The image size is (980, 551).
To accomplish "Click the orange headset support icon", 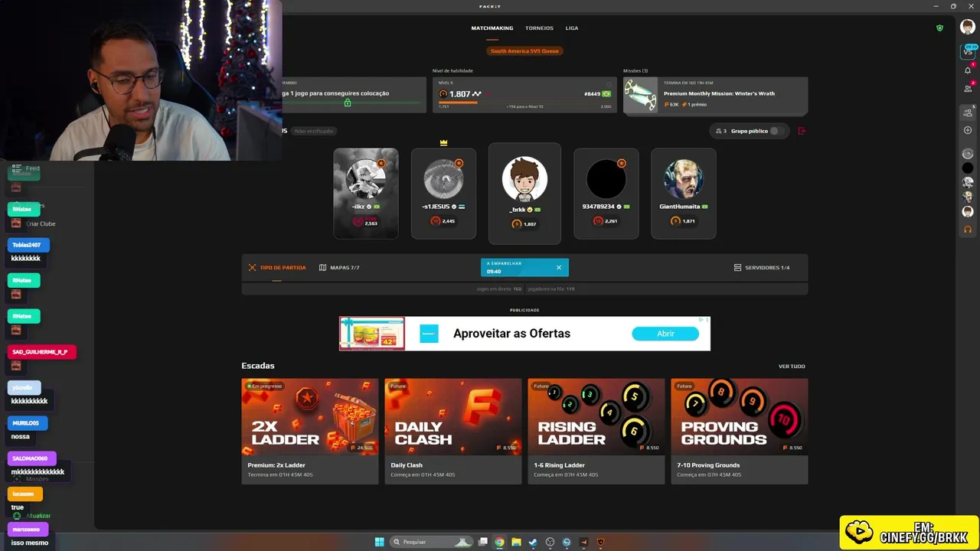I will pos(968,229).
